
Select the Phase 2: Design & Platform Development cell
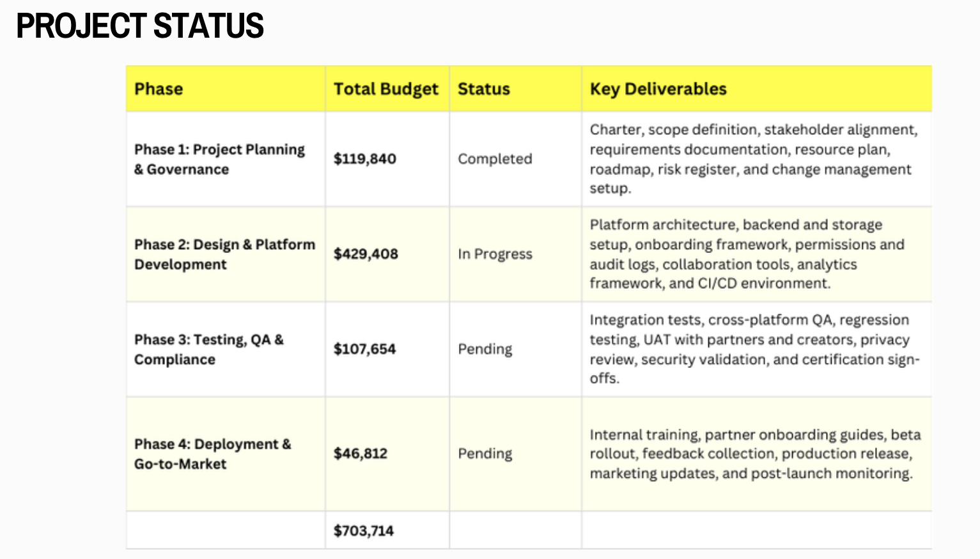[x=224, y=254]
